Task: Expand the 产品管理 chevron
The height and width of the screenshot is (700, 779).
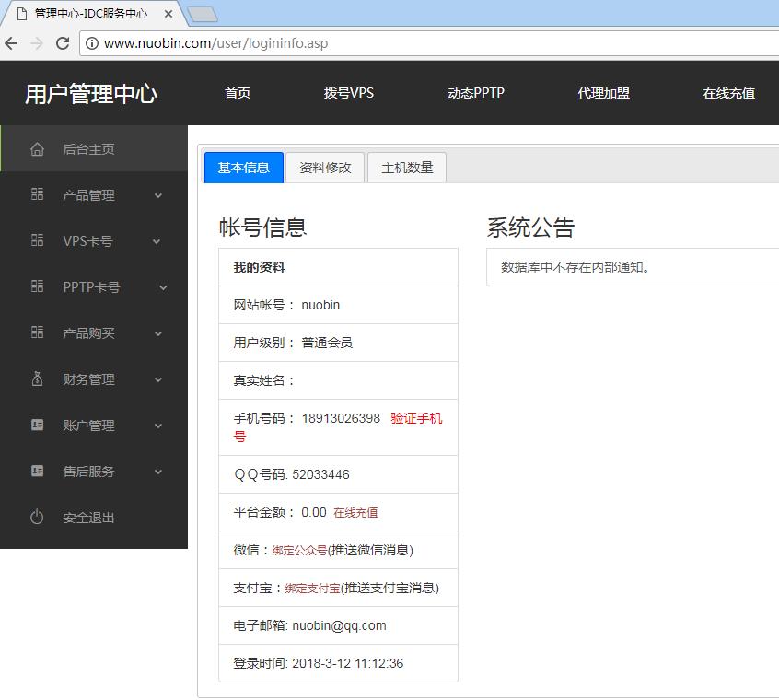Action: pyautogui.click(x=158, y=196)
